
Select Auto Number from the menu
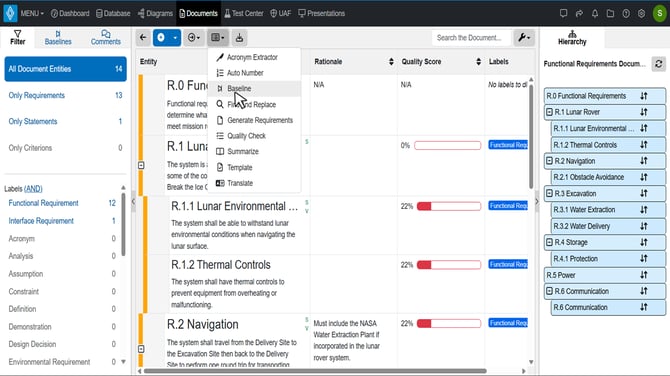[x=254, y=73]
